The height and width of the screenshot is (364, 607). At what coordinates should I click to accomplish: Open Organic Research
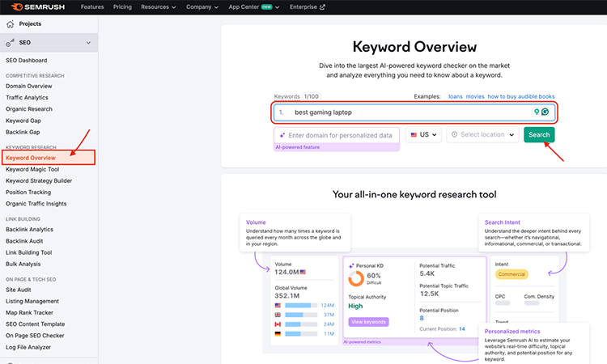[x=28, y=109]
